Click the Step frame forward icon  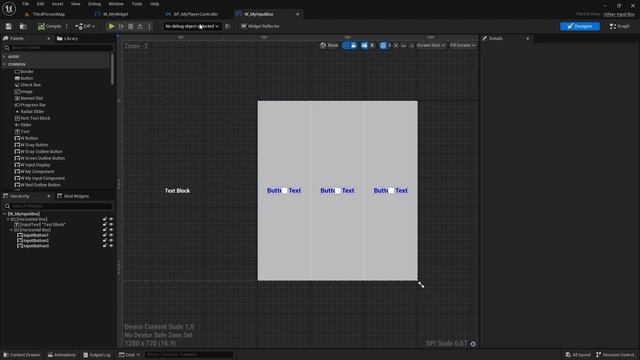tap(121, 26)
